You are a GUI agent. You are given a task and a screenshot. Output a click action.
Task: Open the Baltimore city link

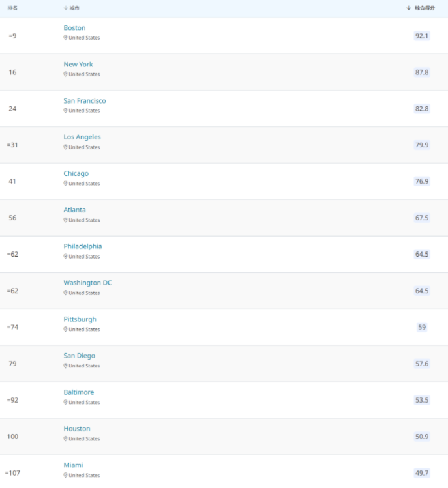click(x=79, y=393)
